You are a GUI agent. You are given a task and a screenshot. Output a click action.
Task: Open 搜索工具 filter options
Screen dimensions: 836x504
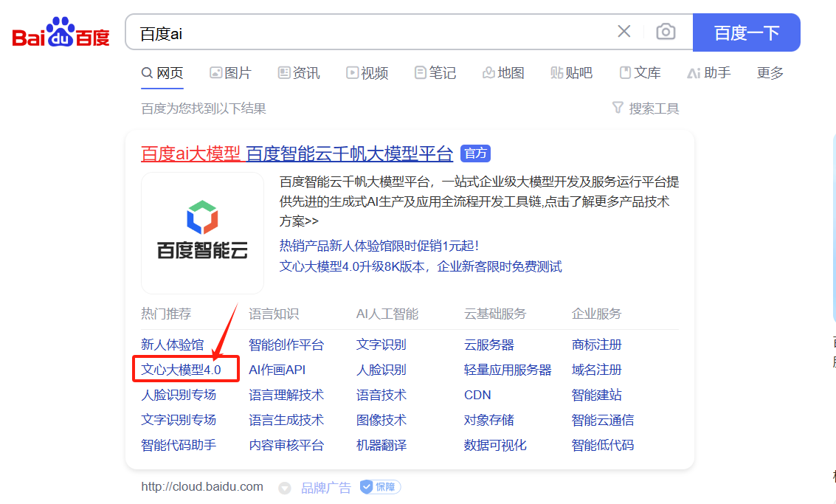pos(646,108)
